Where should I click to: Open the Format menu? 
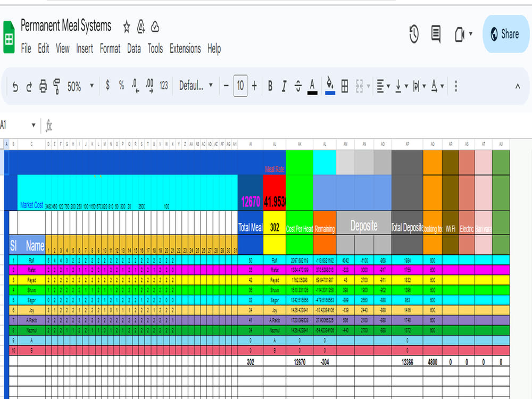coord(110,48)
